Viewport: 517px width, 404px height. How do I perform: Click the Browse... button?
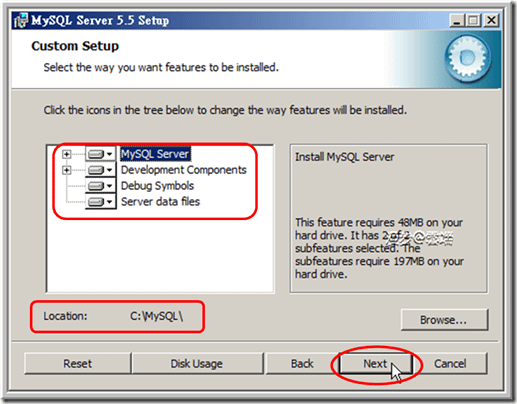444,320
